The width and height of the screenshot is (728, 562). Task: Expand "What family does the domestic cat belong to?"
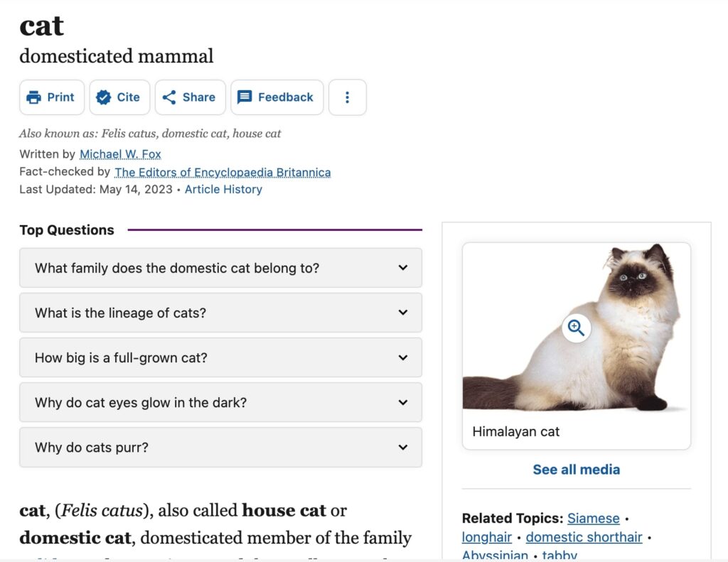[220, 268]
